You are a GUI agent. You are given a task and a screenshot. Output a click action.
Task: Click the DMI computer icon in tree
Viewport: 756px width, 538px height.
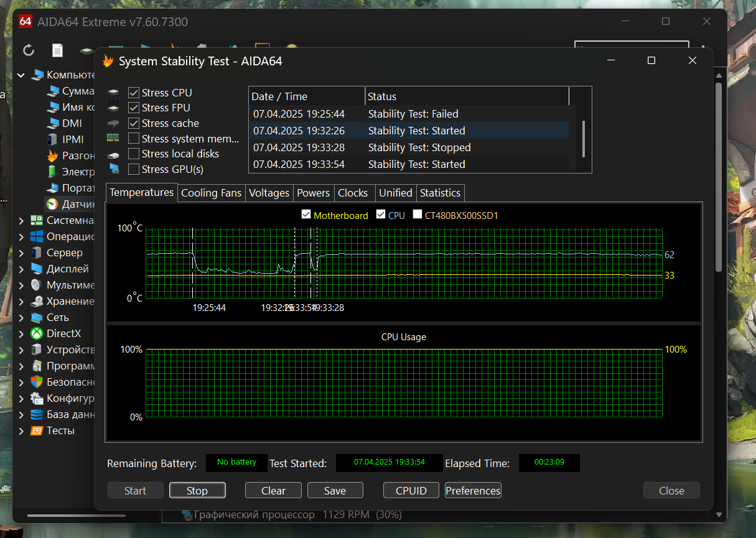(53, 123)
